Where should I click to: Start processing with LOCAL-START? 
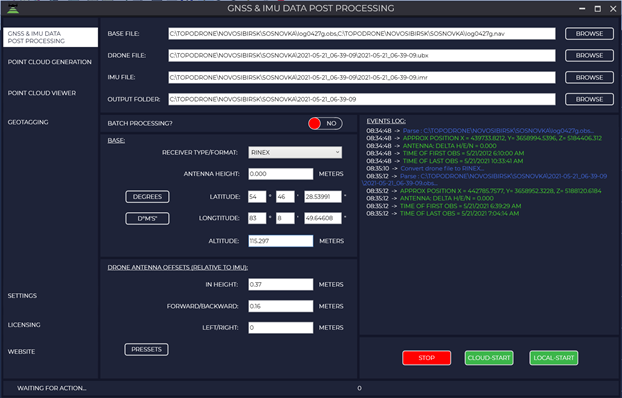click(x=553, y=358)
